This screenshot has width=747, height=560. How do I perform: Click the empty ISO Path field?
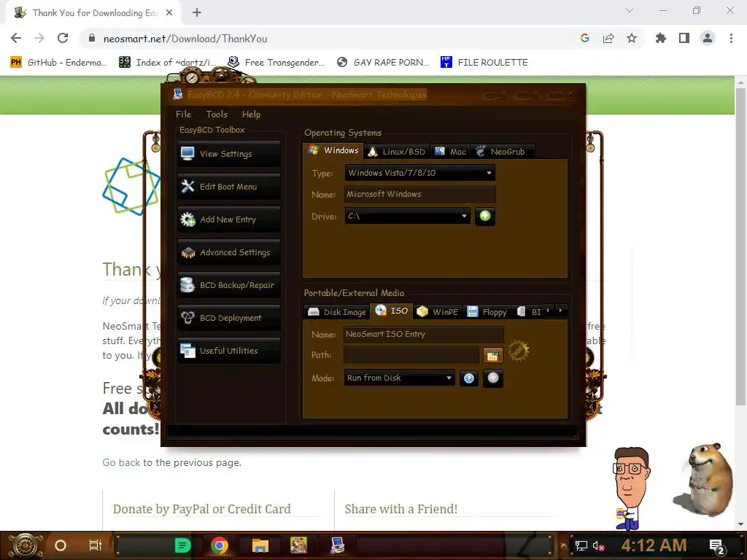[x=411, y=355]
